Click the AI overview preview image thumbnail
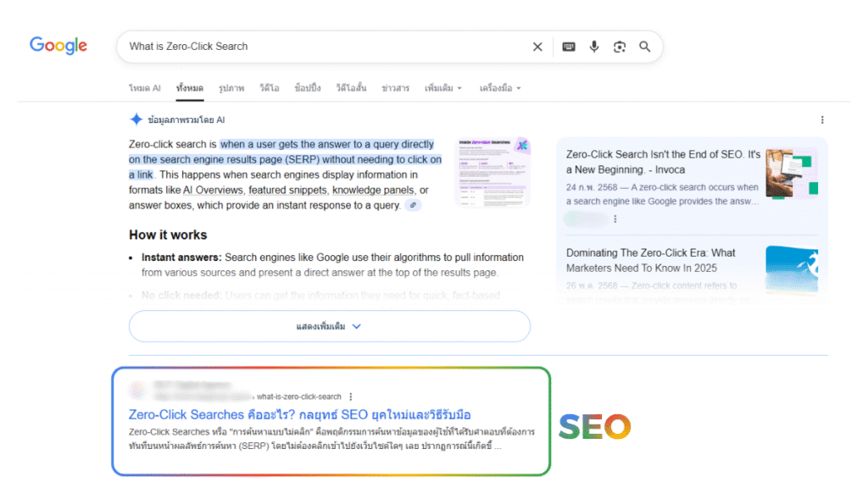Image resolution: width=868 pixels, height=488 pixels. pos(492,171)
